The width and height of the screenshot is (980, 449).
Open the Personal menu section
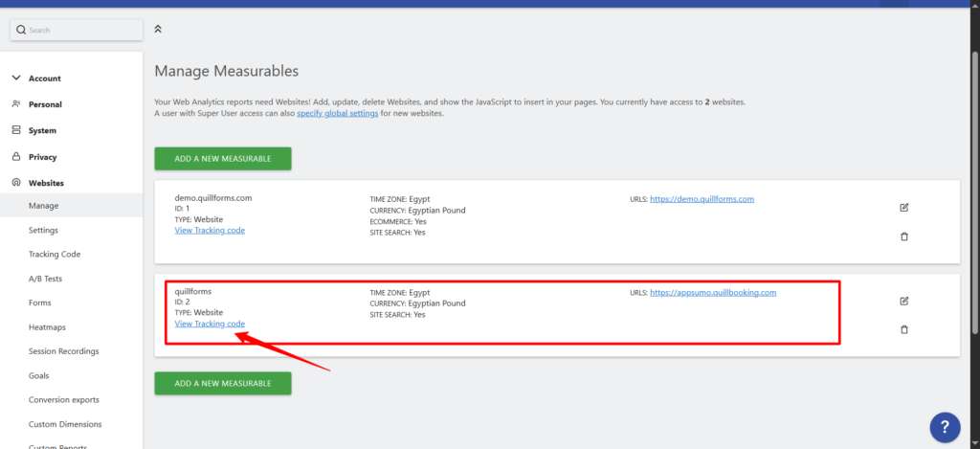(45, 104)
